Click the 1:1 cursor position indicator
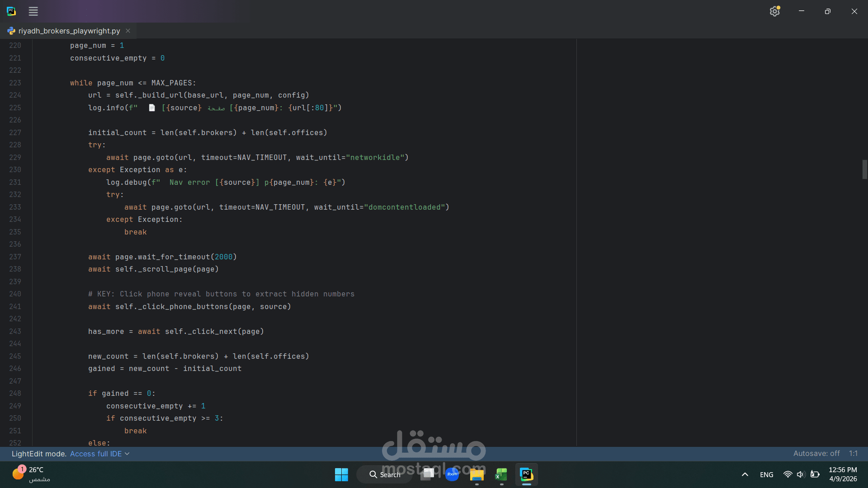The width and height of the screenshot is (868, 488). [853, 453]
